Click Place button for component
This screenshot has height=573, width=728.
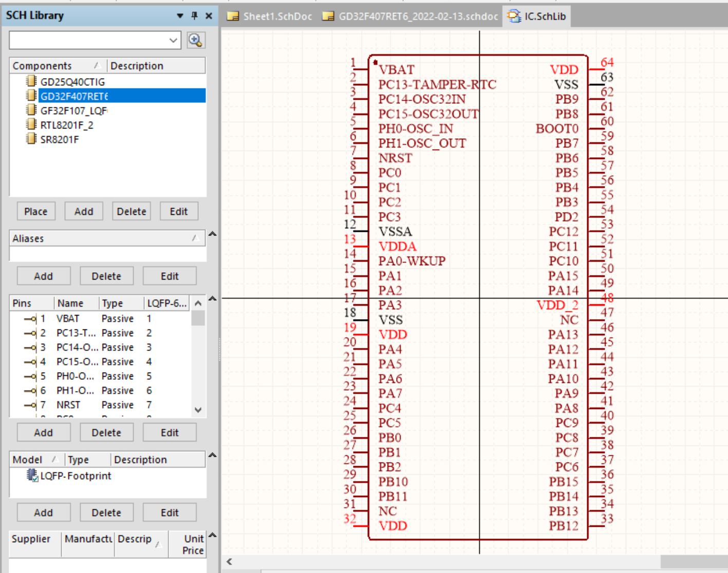(x=35, y=211)
